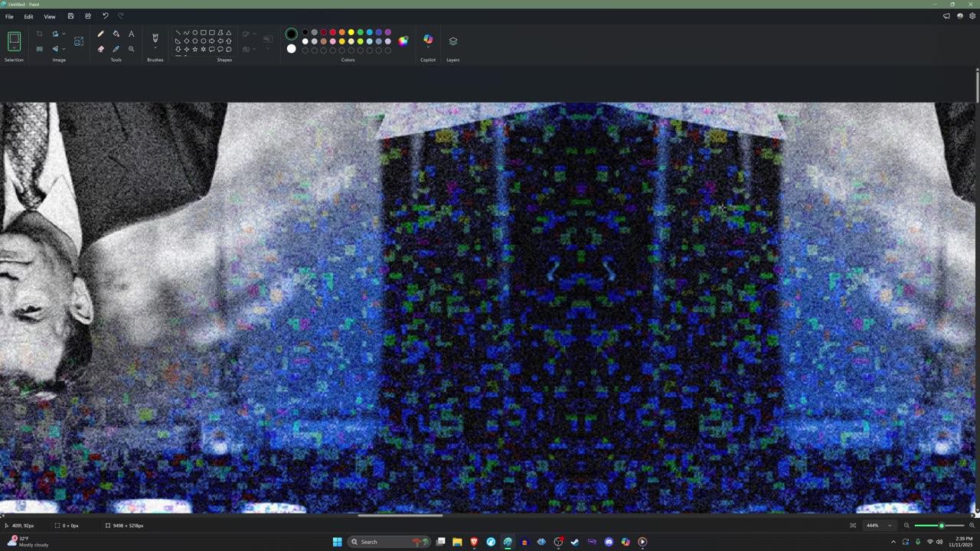Open Steam from the taskbar
This screenshot has width=980, height=551.
[x=575, y=542]
